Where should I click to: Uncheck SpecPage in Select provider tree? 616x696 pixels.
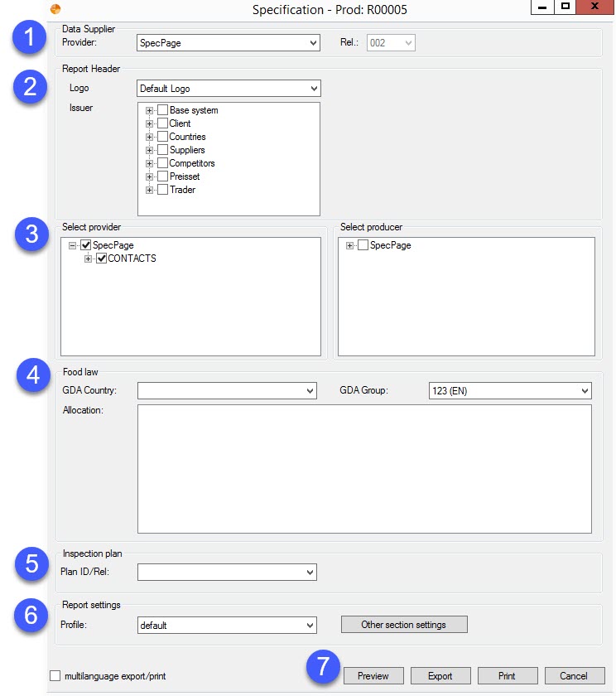(x=85, y=245)
